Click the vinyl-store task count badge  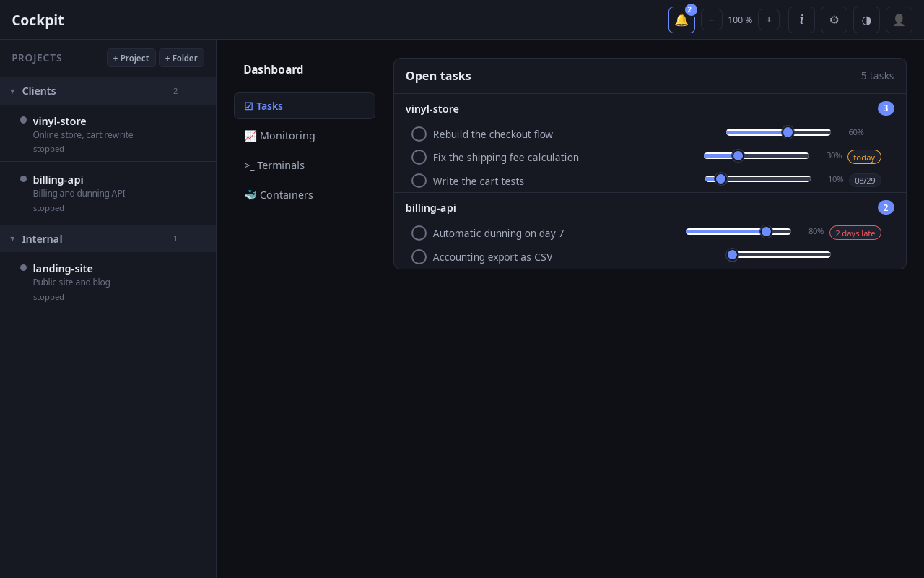coord(886,108)
